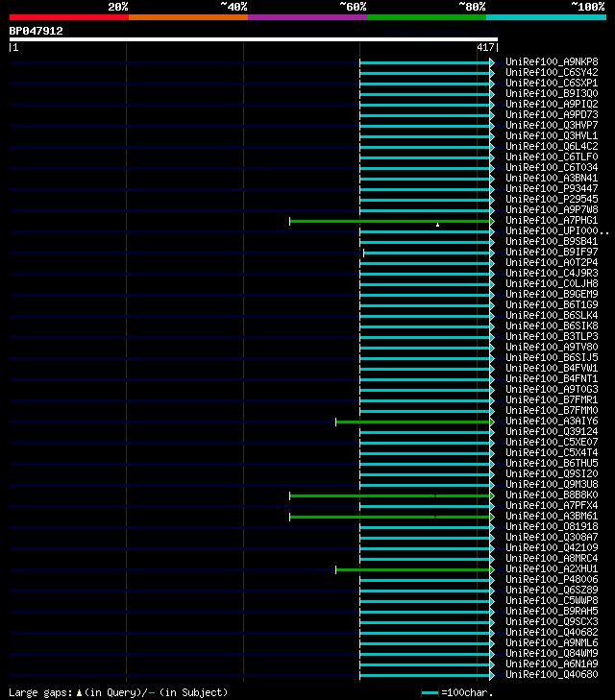Open the UniRef100_B9I3Q0 hit label
The image size is (615, 700).
[552, 93]
